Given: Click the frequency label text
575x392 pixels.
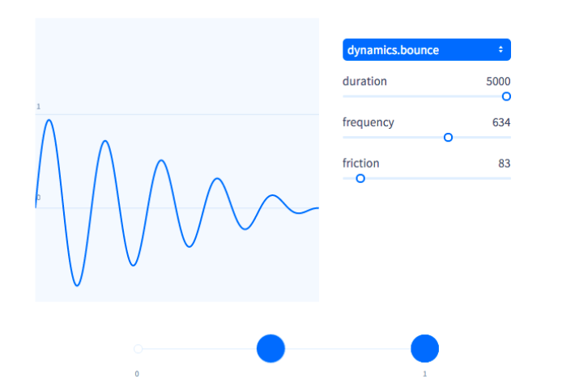Looking at the screenshot, I should [368, 122].
